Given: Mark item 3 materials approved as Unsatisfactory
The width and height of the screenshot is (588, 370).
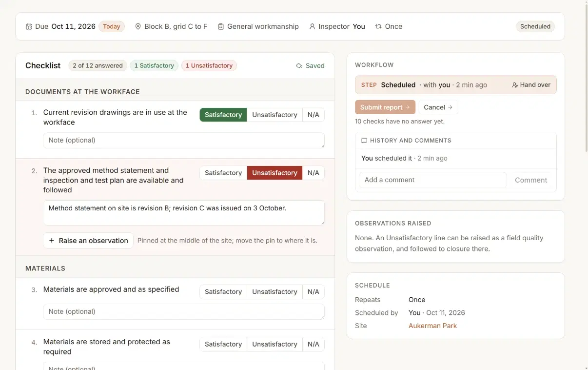Looking at the screenshot, I should click(274, 291).
